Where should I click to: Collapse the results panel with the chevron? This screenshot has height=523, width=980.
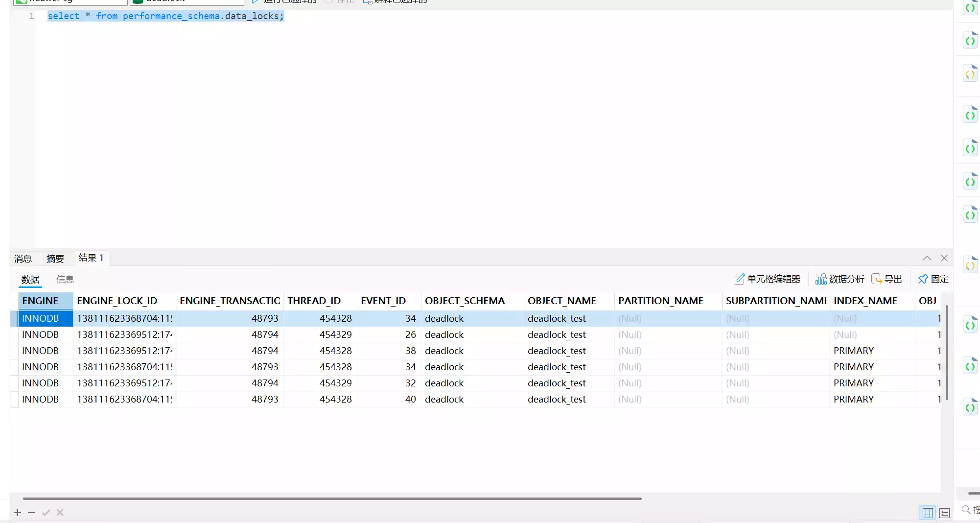click(927, 258)
